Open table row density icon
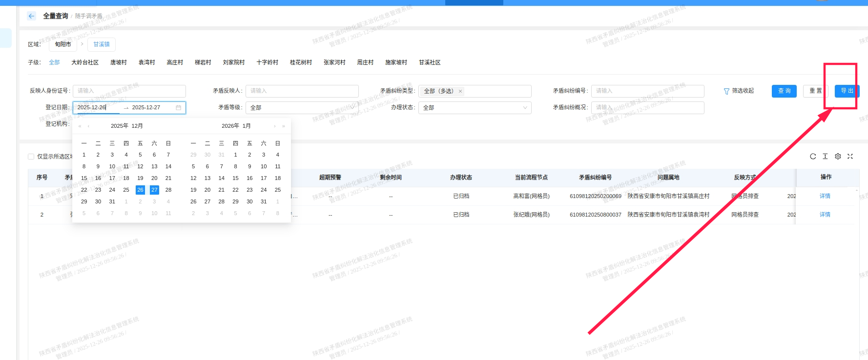Viewport: 868px width, 360px height. [x=825, y=157]
